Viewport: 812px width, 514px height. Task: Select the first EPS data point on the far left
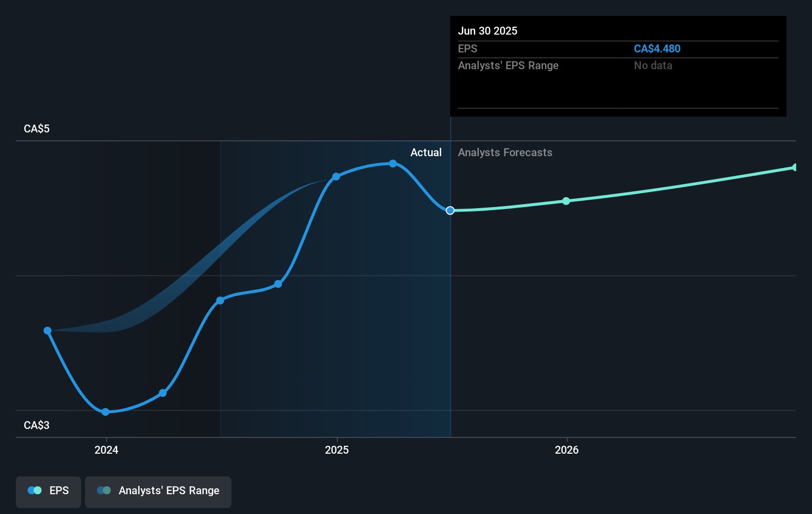pyautogui.click(x=47, y=331)
